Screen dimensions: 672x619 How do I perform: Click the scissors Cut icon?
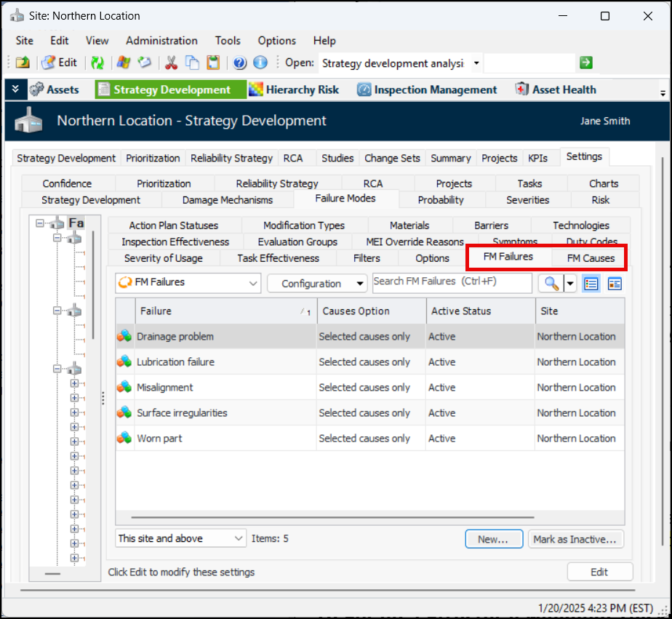[x=172, y=63]
